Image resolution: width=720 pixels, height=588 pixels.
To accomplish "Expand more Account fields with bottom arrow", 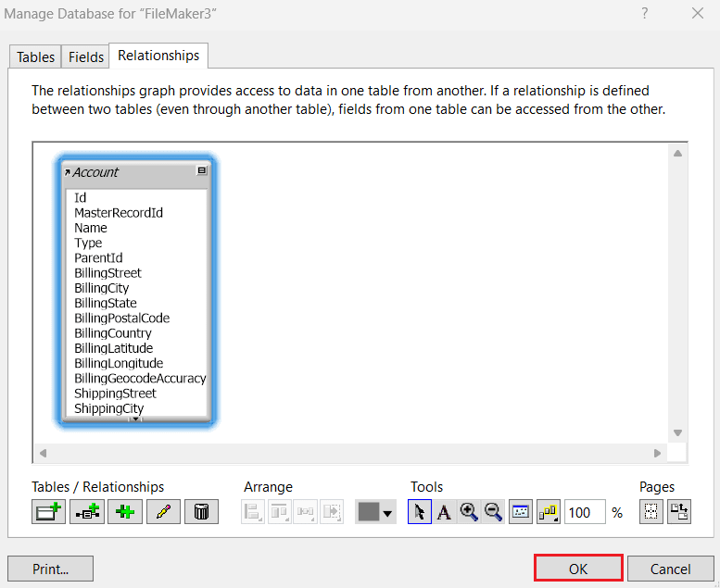I will [x=136, y=419].
